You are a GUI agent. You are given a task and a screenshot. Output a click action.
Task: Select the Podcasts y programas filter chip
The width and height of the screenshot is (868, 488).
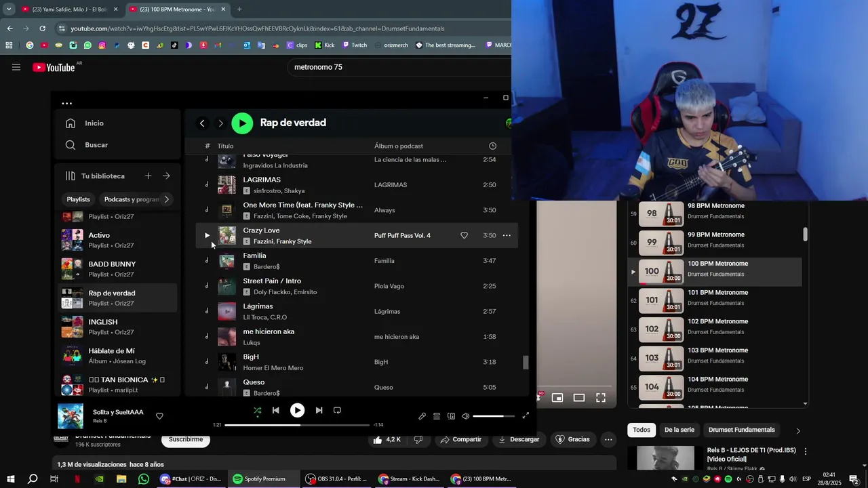click(132, 199)
